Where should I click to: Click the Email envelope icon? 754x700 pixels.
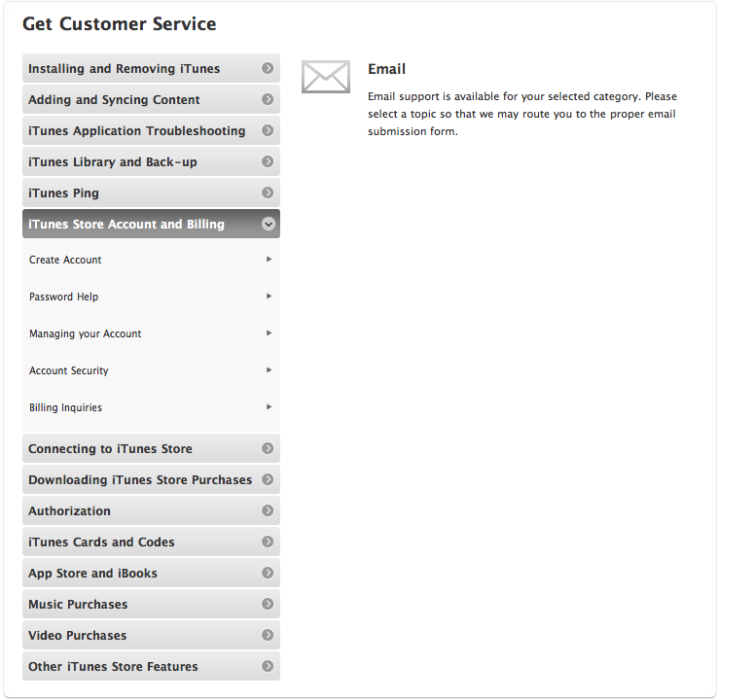coord(325,77)
